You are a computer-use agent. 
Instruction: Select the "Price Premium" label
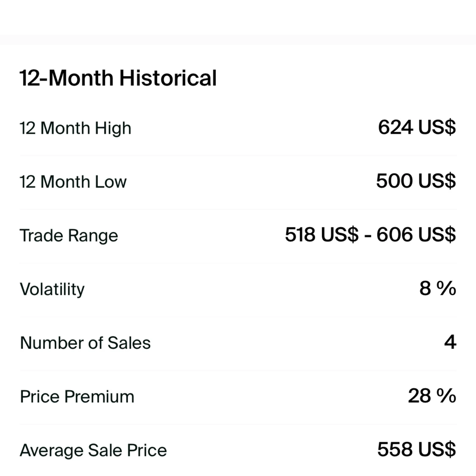(77, 396)
